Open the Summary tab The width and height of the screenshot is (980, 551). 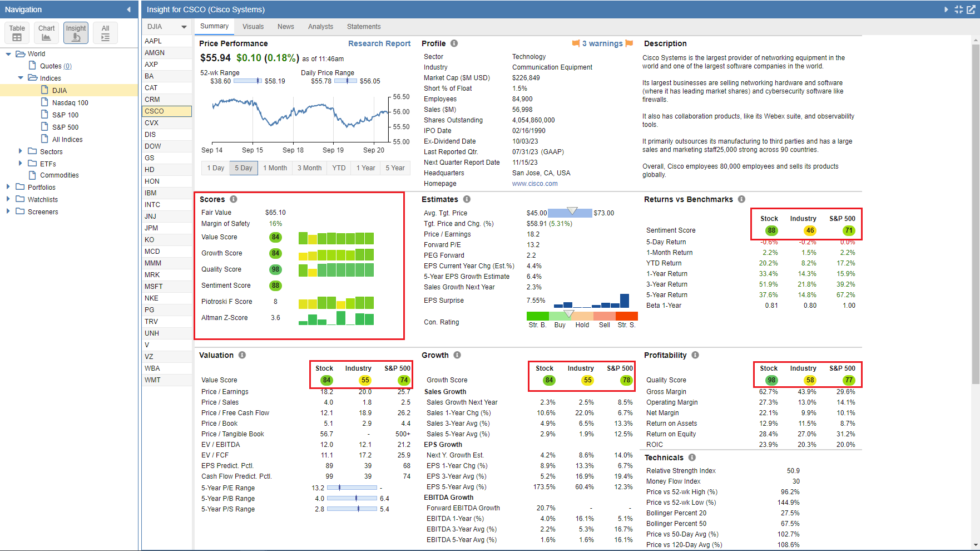point(214,26)
